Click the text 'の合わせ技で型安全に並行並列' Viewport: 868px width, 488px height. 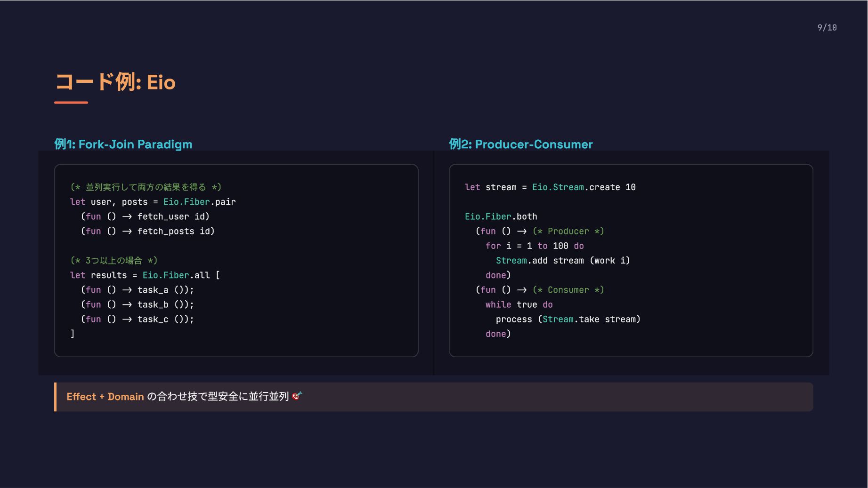click(x=218, y=397)
